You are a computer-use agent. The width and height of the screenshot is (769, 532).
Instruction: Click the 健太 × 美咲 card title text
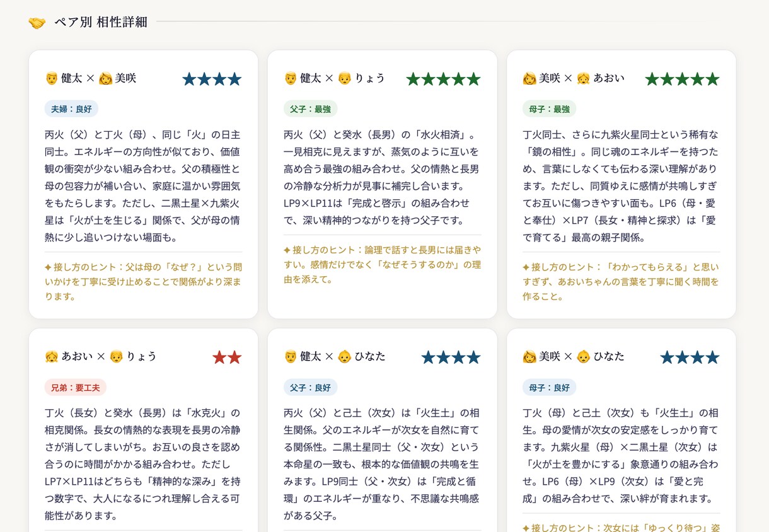91,78
